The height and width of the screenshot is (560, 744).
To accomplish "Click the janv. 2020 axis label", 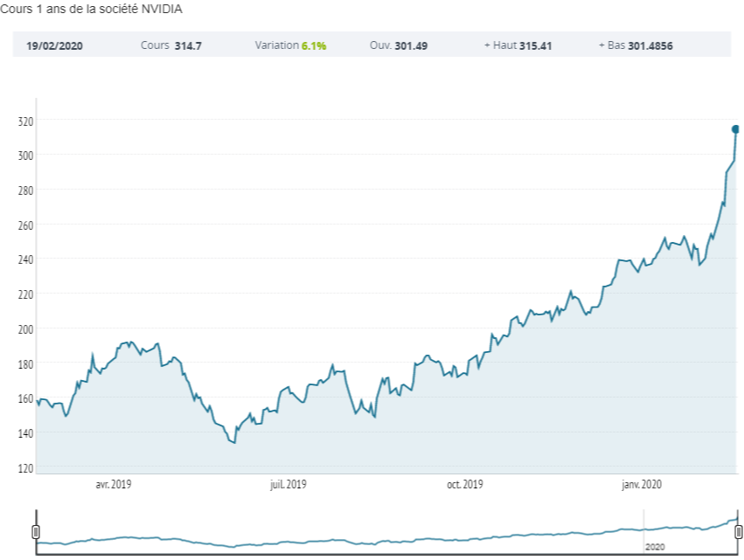I will tap(642, 484).
